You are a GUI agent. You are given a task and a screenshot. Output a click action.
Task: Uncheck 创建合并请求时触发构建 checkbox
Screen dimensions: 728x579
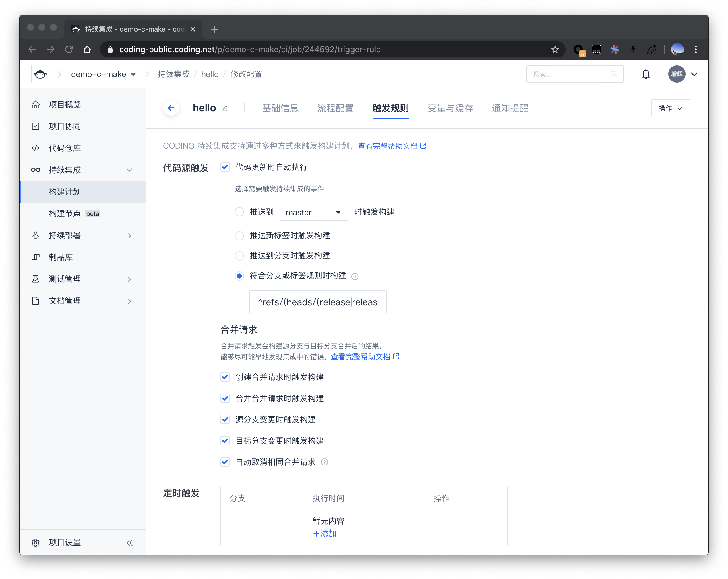click(x=225, y=377)
